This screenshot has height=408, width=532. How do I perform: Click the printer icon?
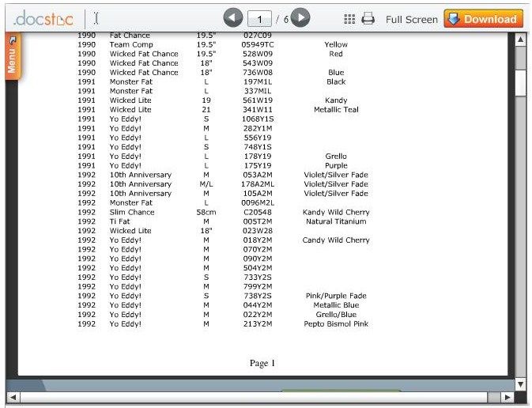(x=368, y=19)
